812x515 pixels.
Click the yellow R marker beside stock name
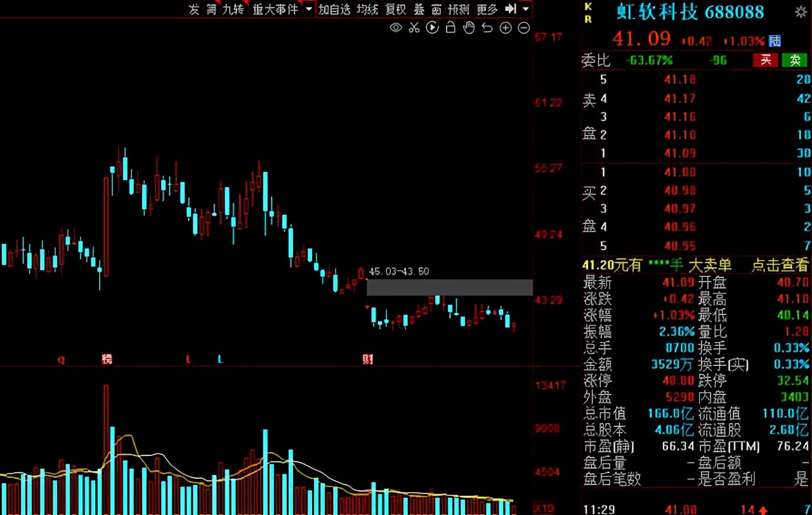pos(588,19)
